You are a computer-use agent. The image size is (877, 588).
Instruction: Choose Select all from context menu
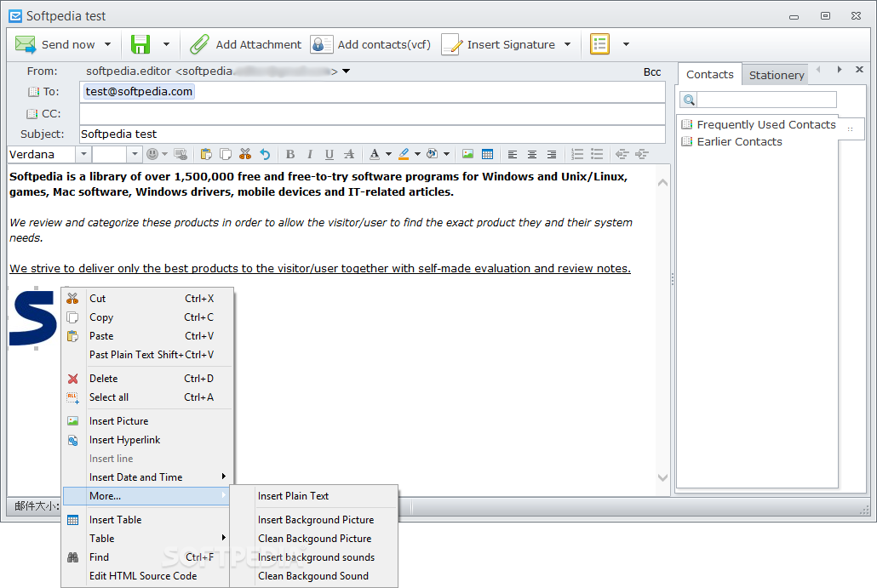click(147, 397)
